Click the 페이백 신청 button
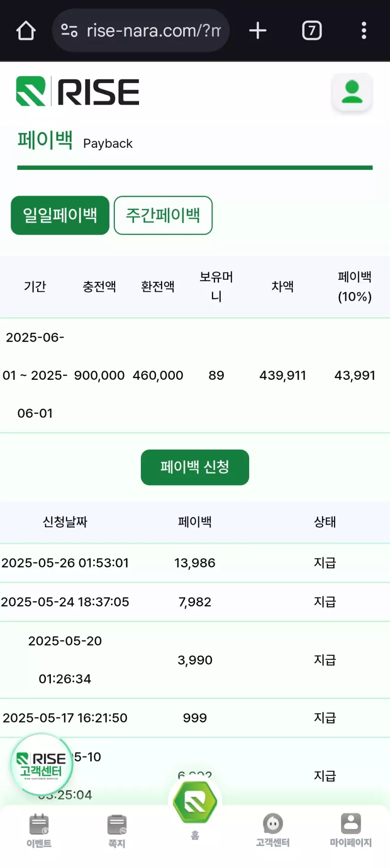Screen dimensions: 390x868 click(195, 467)
